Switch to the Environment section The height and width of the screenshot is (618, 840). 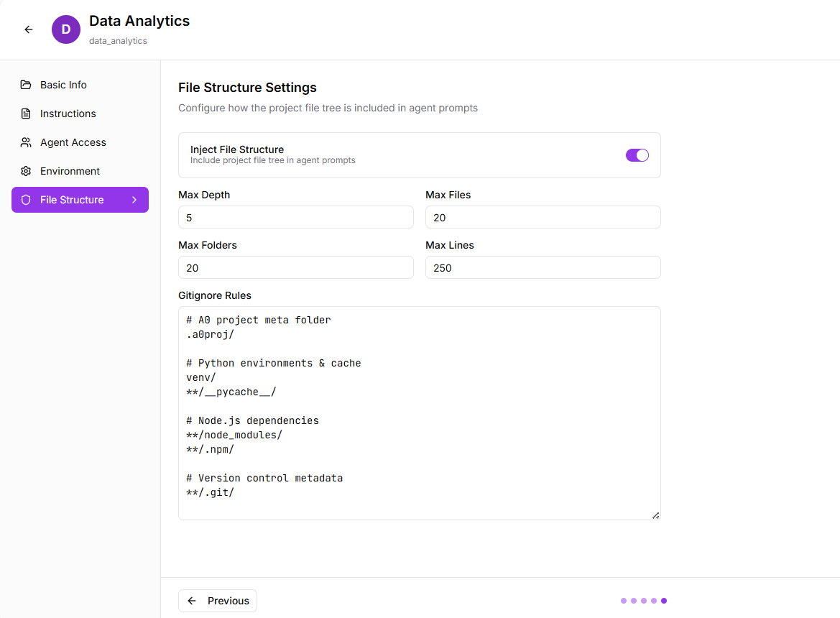70,171
